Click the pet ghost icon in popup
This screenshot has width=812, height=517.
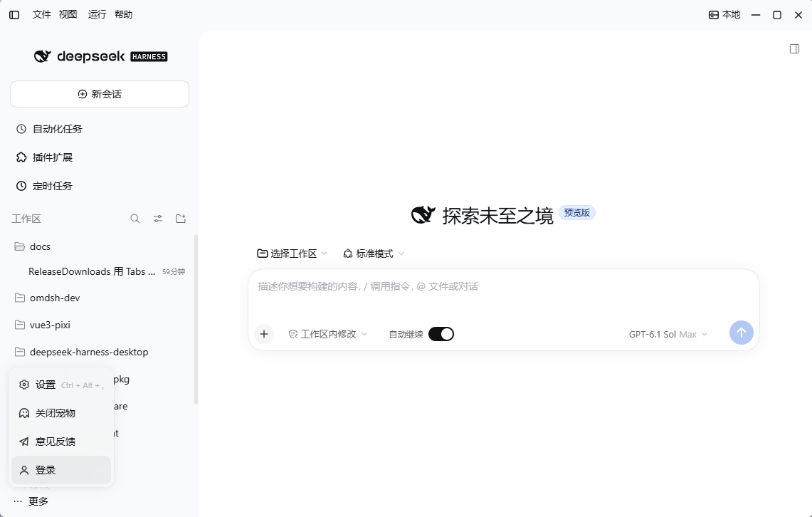(23, 413)
